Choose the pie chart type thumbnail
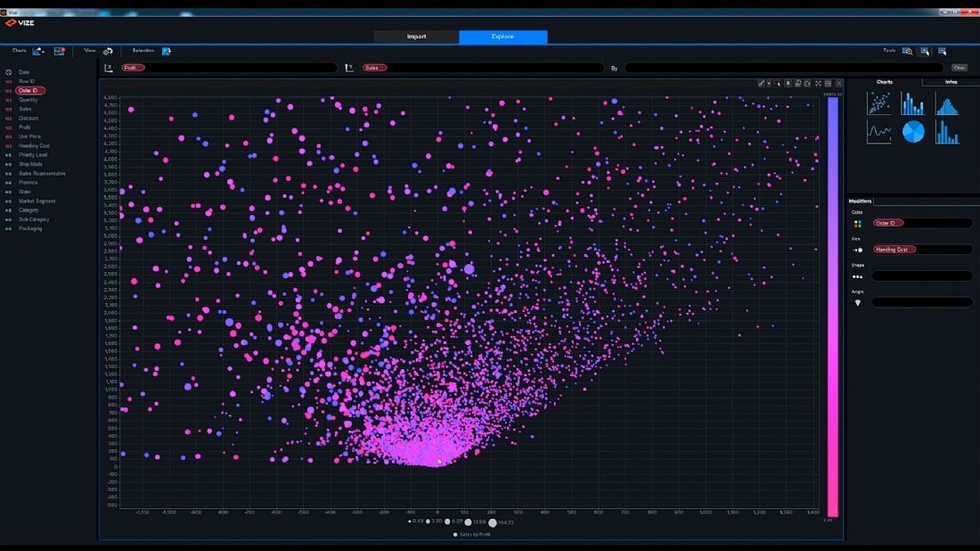Image resolution: width=980 pixels, height=551 pixels. point(913,132)
